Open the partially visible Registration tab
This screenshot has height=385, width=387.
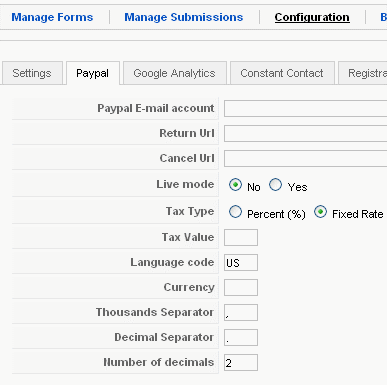(x=363, y=73)
